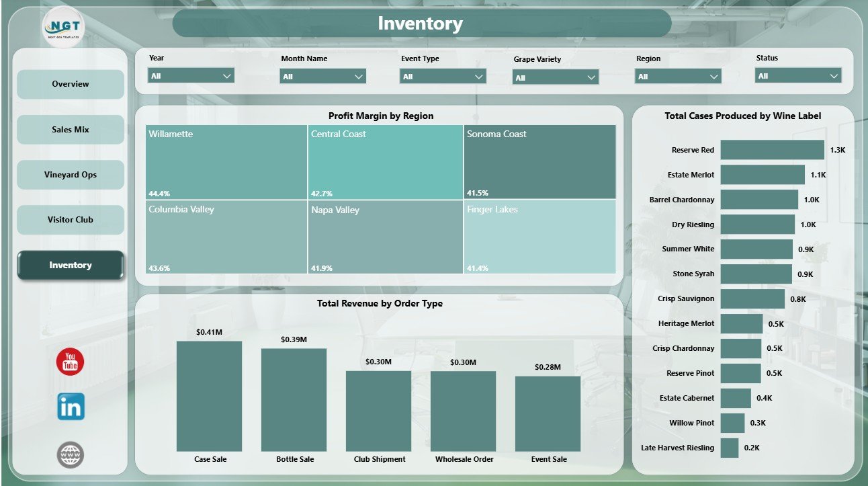This screenshot has height=486, width=868.
Task: Go to the Overview page
Action: coord(71,84)
